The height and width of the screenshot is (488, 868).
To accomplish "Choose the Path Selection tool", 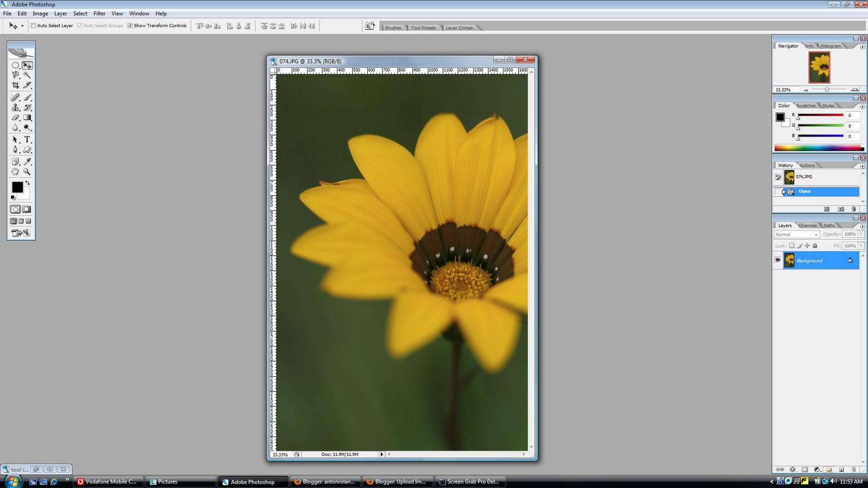I will click(x=15, y=140).
